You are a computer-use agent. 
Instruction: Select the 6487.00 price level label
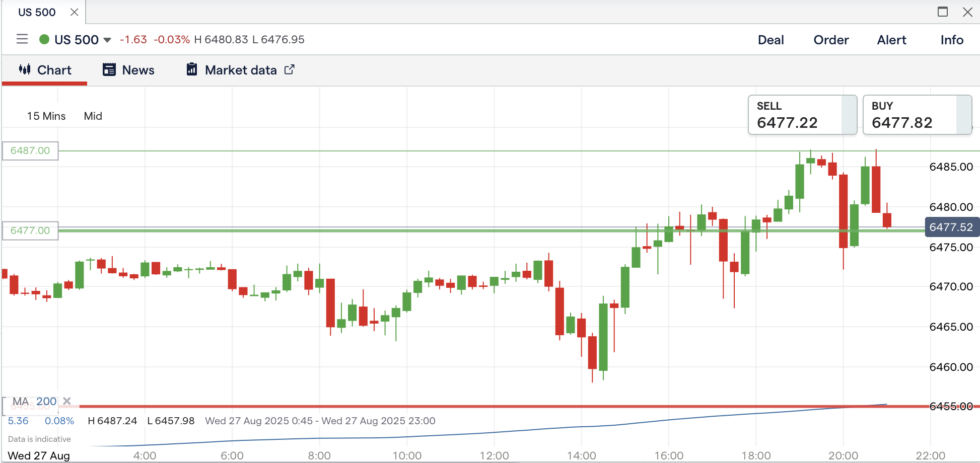click(30, 151)
